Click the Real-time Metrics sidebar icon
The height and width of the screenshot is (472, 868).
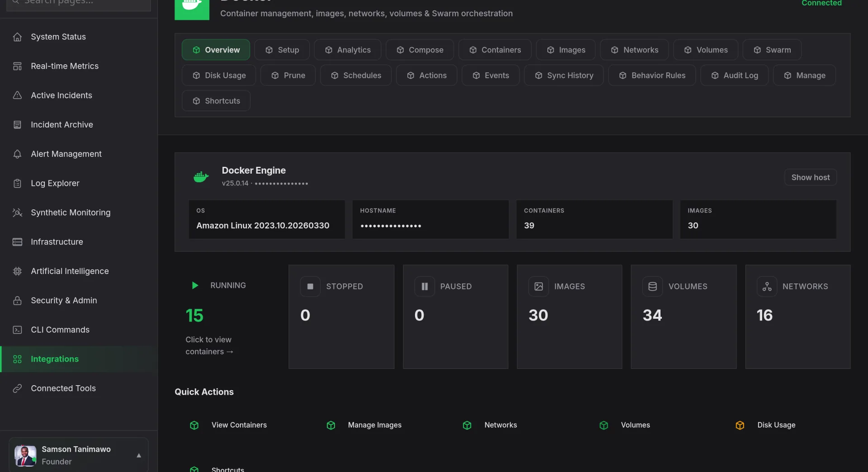[17, 66]
